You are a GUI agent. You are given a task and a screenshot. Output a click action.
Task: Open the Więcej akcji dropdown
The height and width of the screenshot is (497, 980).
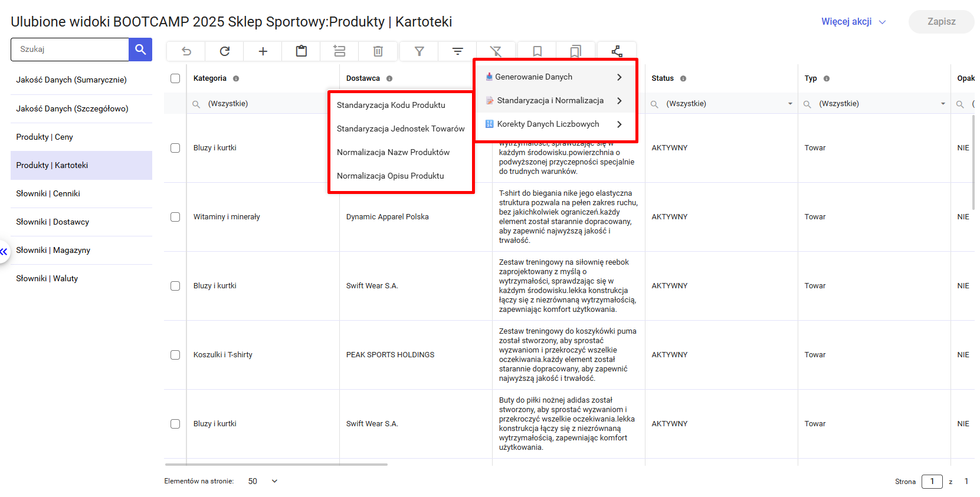[x=853, y=22]
